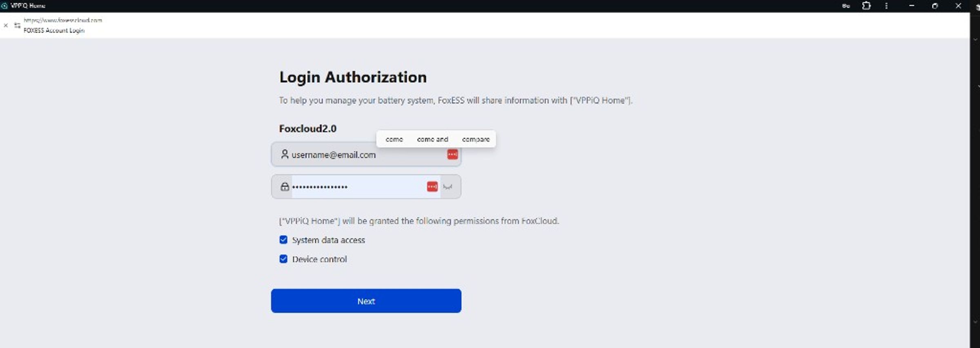
Task: Click the lock icon in the password field
Action: coord(285,186)
